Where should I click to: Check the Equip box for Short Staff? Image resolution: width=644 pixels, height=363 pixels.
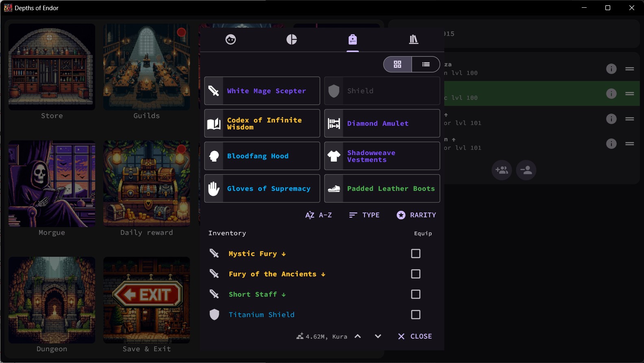(x=416, y=294)
